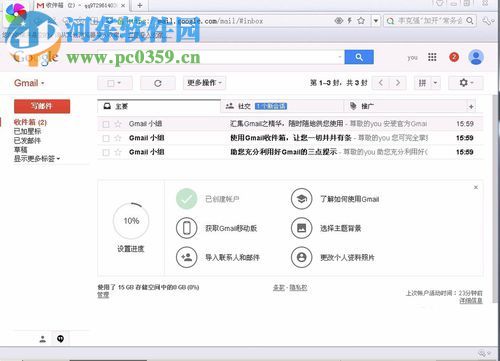This screenshot has height=361, width=500.
Task: Open the Google apps grid
Action: pyautogui.click(x=432, y=57)
